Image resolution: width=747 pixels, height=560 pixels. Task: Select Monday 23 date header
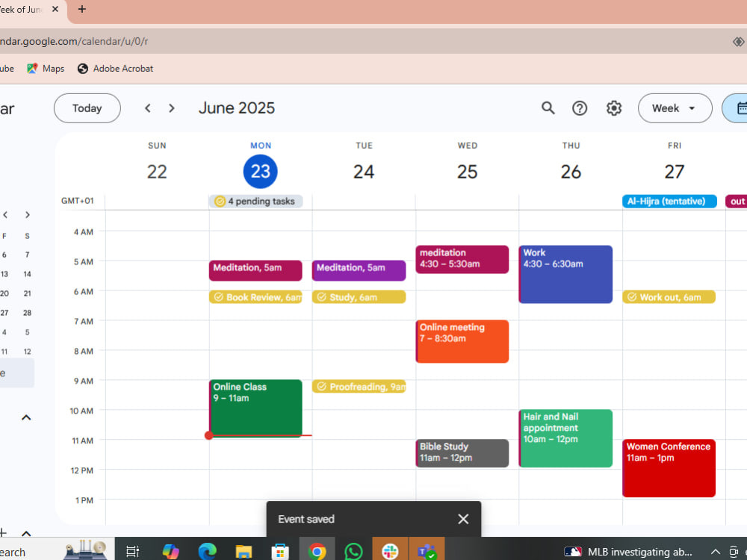(x=260, y=172)
